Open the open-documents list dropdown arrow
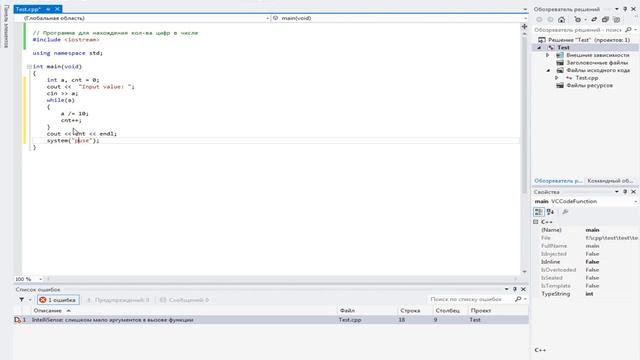The image size is (640, 360). tap(525, 9)
